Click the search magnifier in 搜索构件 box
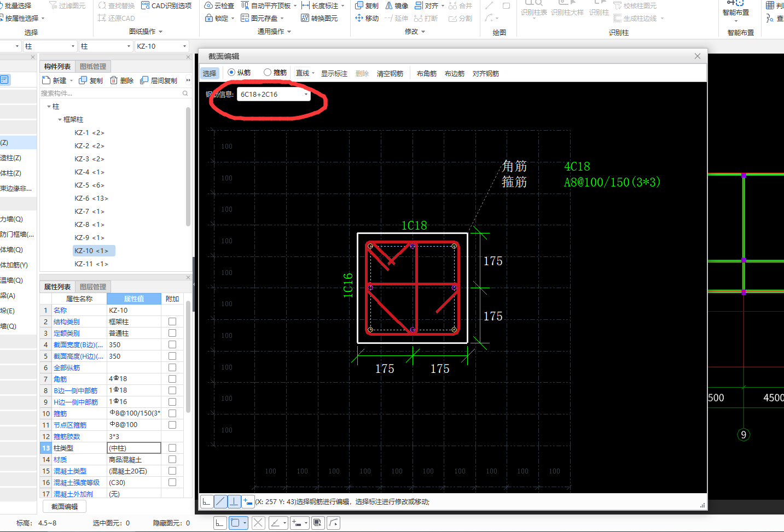This screenshot has height=532, width=784. coord(185,93)
